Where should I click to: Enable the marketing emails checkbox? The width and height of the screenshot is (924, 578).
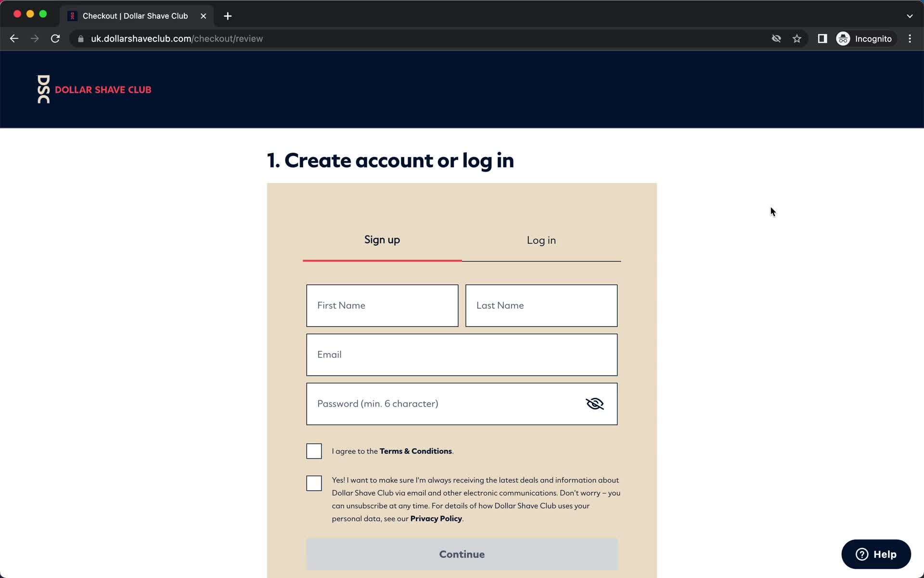coord(314,483)
